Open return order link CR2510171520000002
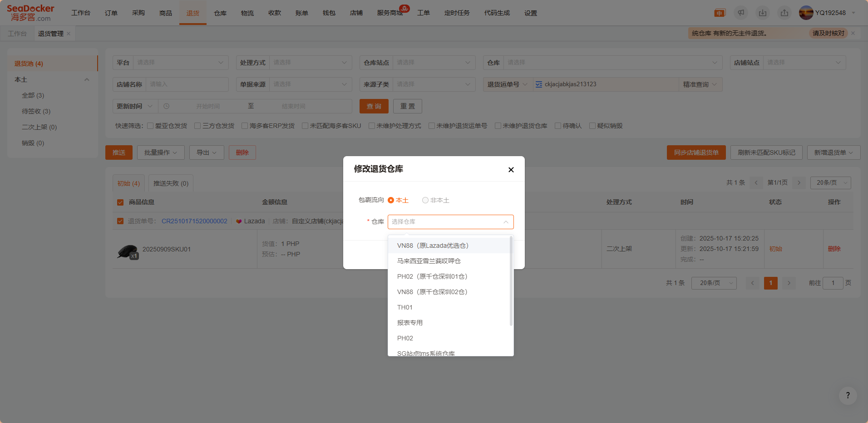This screenshot has width=868, height=423. tap(194, 221)
